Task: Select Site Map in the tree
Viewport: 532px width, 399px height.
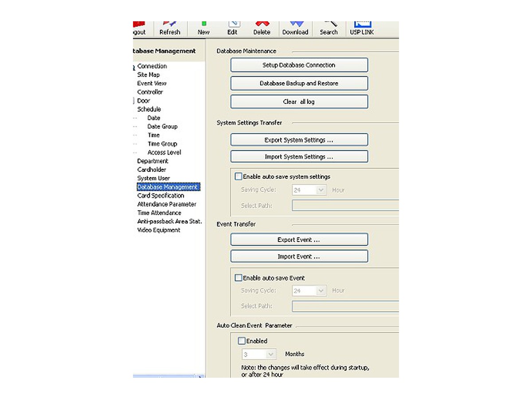Action: tap(149, 74)
